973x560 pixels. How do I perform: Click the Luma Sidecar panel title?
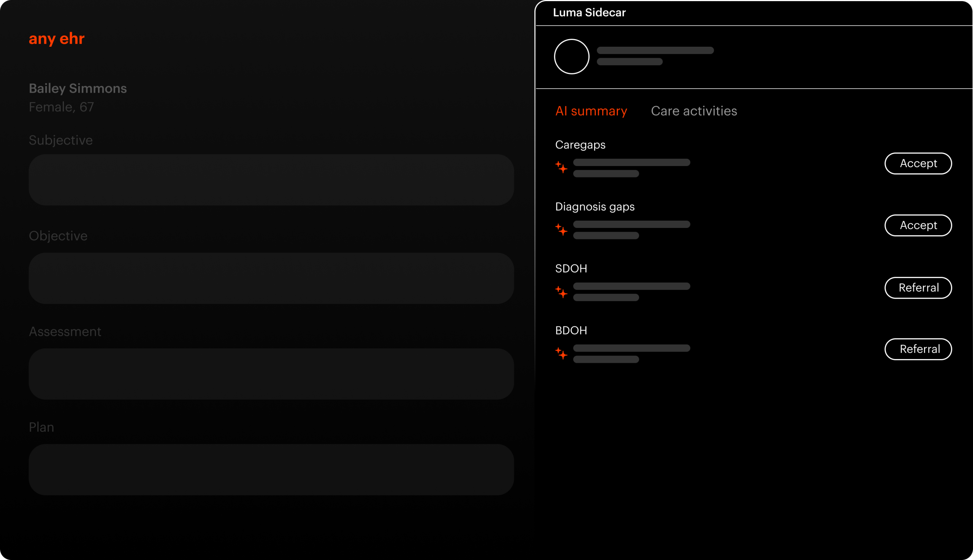[x=589, y=13]
